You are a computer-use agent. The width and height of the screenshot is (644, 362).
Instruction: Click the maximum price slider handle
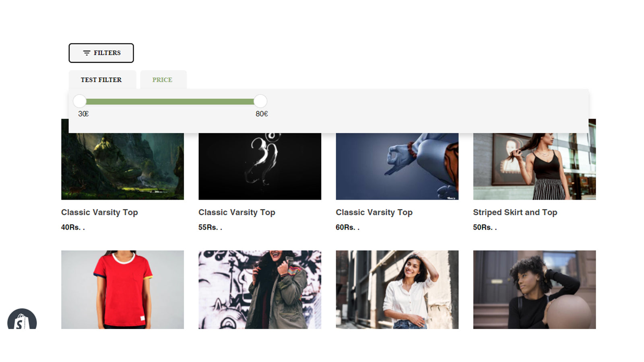(x=260, y=101)
